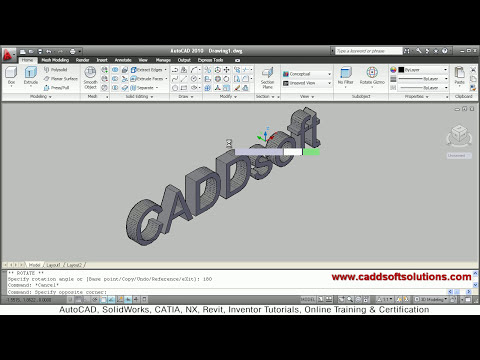Open the Conceptual visual style dropdown
Screen dimensions: 480x360
coord(307,74)
